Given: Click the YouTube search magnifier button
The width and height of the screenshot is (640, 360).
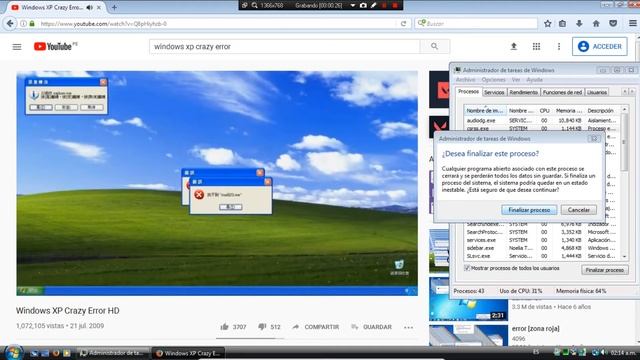Looking at the screenshot, I should coord(435,47).
